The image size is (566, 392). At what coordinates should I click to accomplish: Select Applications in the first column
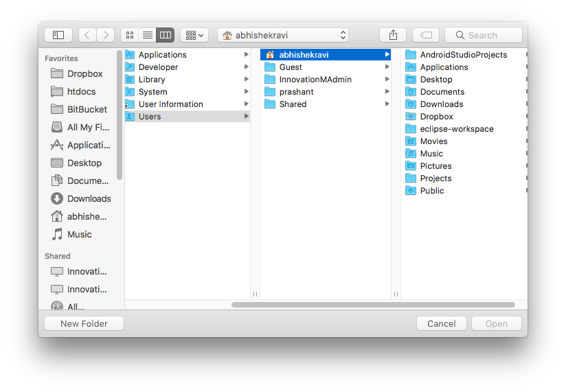click(162, 55)
